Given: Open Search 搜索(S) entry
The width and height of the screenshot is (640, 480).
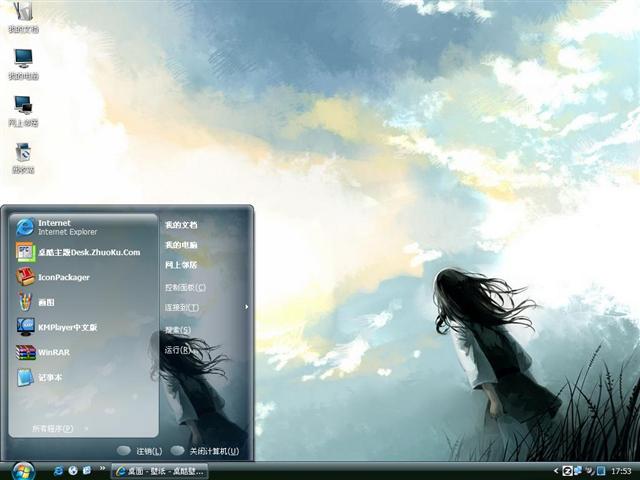Looking at the screenshot, I should [178, 330].
